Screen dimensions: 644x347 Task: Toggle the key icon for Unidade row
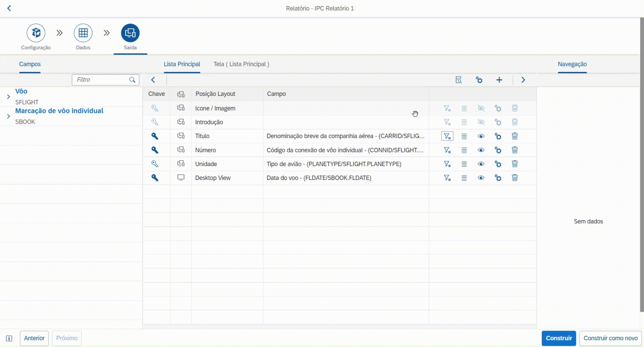coord(155,164)
